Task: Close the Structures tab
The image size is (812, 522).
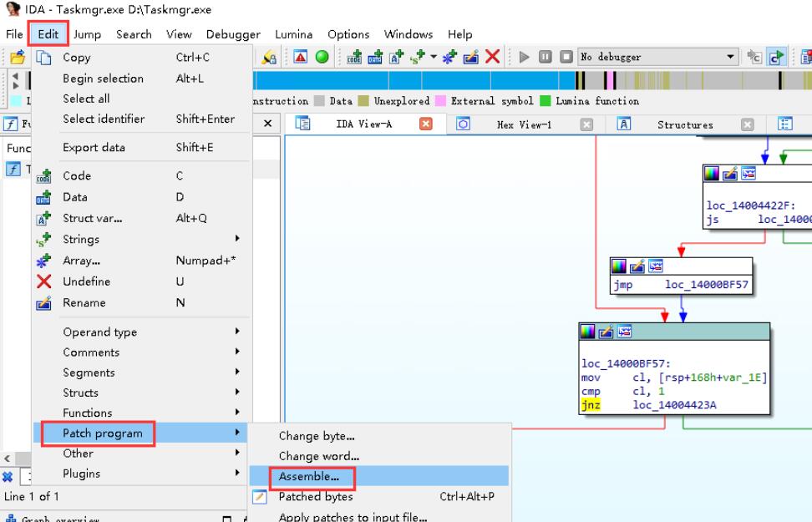Action: tap(747, 124)
